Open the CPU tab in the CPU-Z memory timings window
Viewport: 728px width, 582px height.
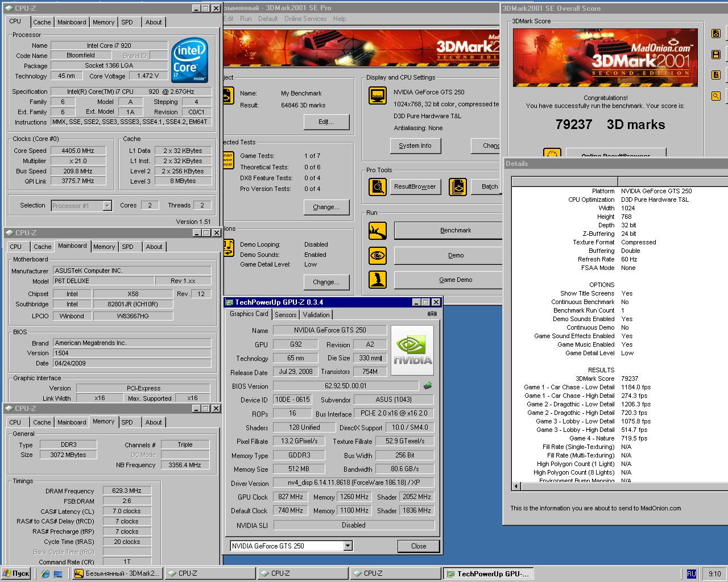(x=15, y=422)
